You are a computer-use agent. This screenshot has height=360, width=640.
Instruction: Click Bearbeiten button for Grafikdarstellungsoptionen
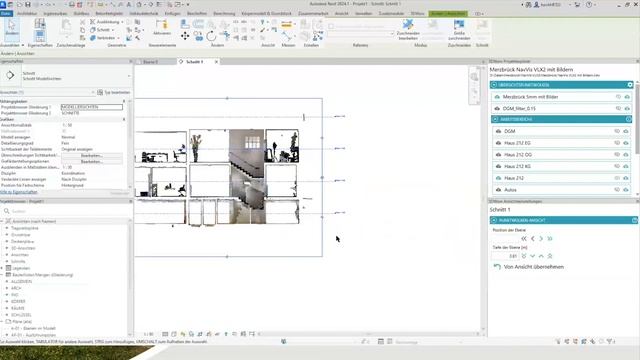point(91,162)
